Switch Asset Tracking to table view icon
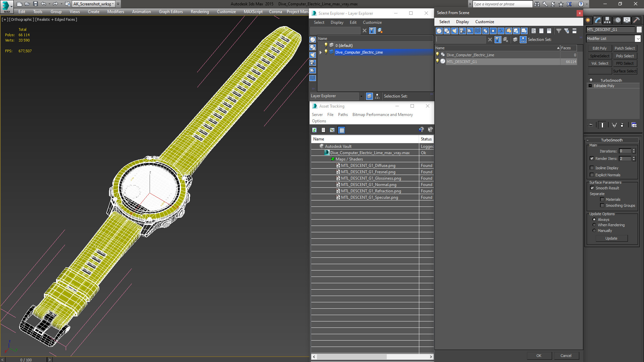644x362 pixels. click(341, 130)
